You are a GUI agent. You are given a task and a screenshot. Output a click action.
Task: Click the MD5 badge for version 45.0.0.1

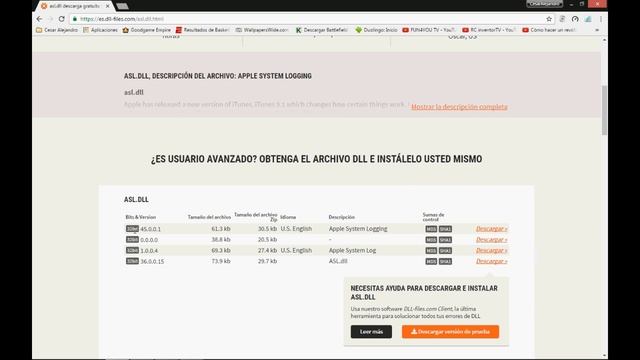point(431,229)
